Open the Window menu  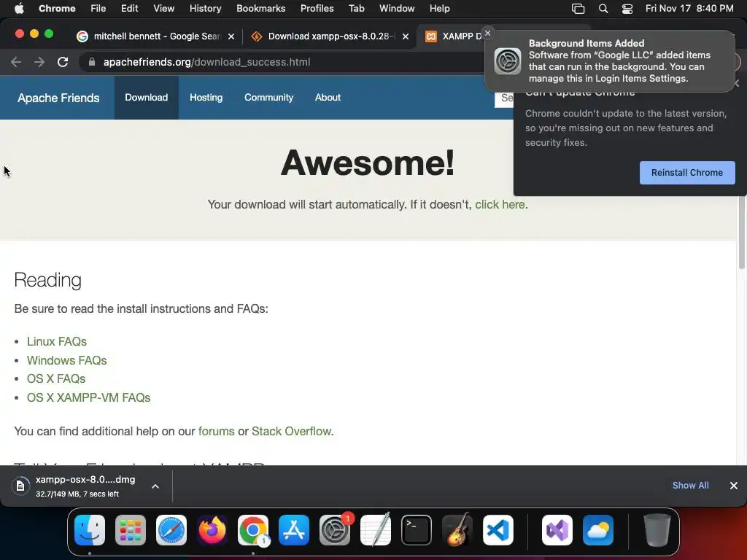[397, 8]
